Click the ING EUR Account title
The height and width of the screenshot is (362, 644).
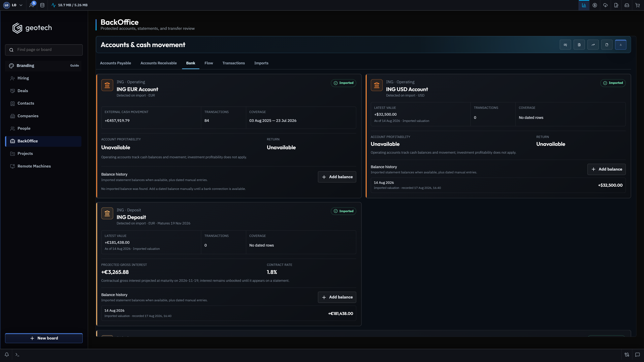pos(137,89)
